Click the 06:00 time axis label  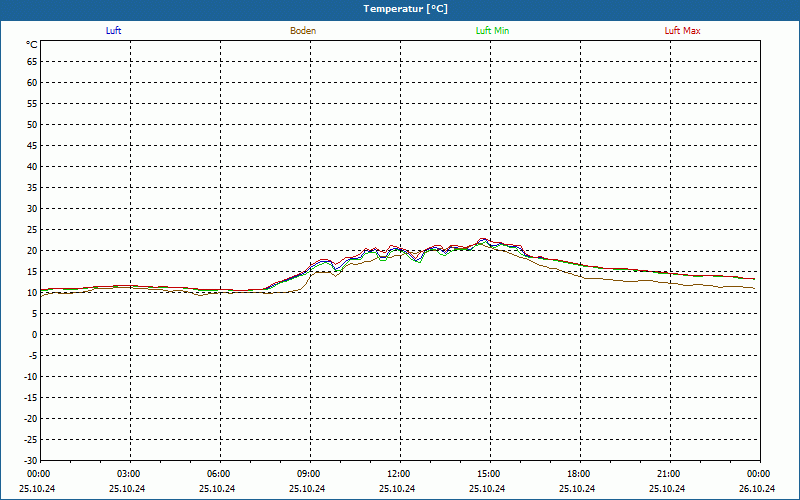[220, 474]
